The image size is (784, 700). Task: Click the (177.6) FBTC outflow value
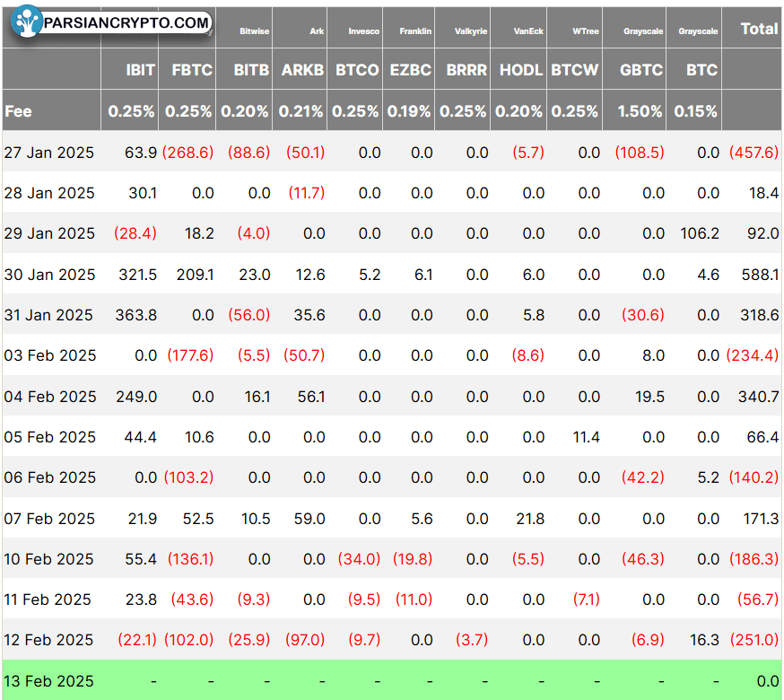pyautogui.click(x=190, y=355)
